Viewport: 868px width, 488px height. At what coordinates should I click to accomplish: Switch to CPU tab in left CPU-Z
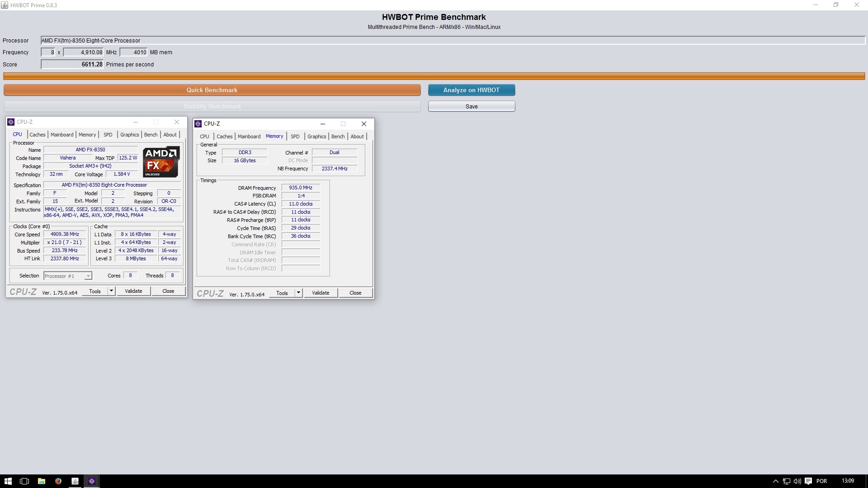pos(17,134)
